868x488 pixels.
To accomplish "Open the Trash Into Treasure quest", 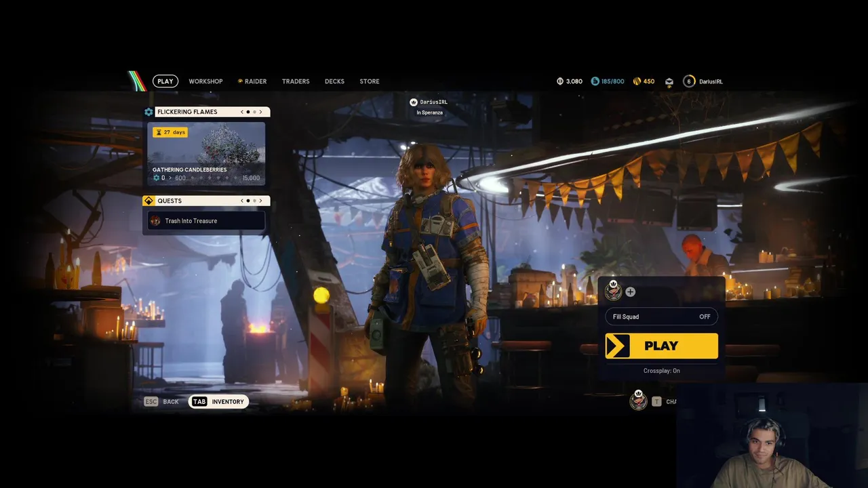I will (x=206, y=221).
